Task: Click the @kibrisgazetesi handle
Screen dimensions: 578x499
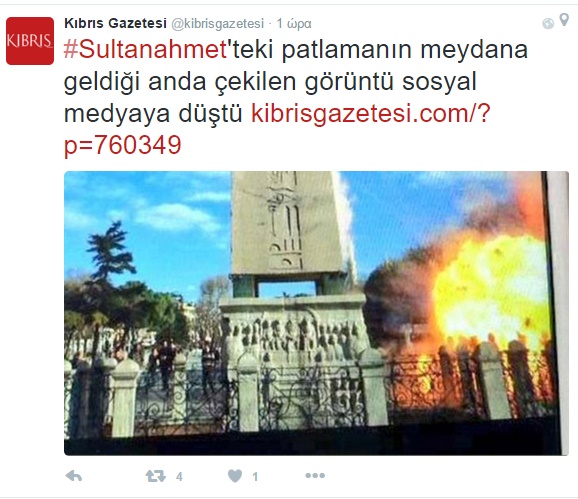Action: click(217, 24)
